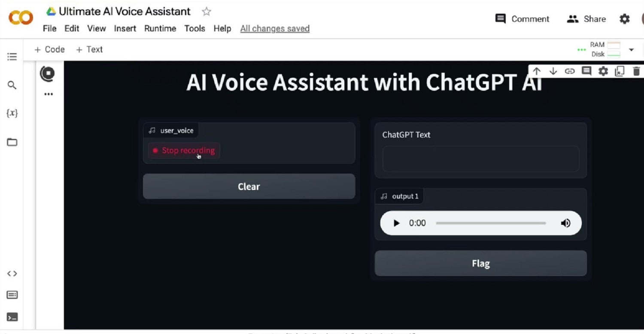Expand the RAM and Disk dropdown arrow
Viewport: 644px width, 334px height.
coord(631,50)
